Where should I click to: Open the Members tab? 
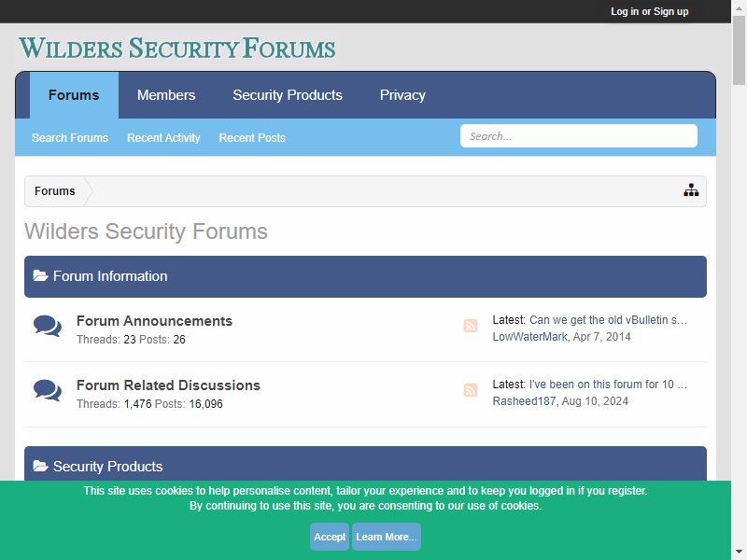tap(166, 95)
